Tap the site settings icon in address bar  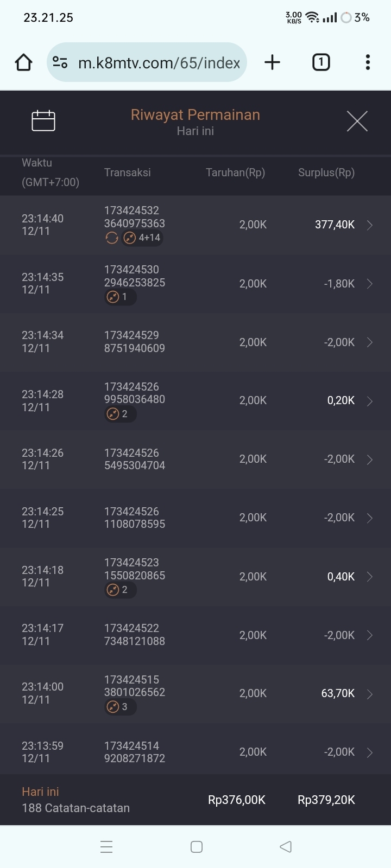[x=60, y=63]
